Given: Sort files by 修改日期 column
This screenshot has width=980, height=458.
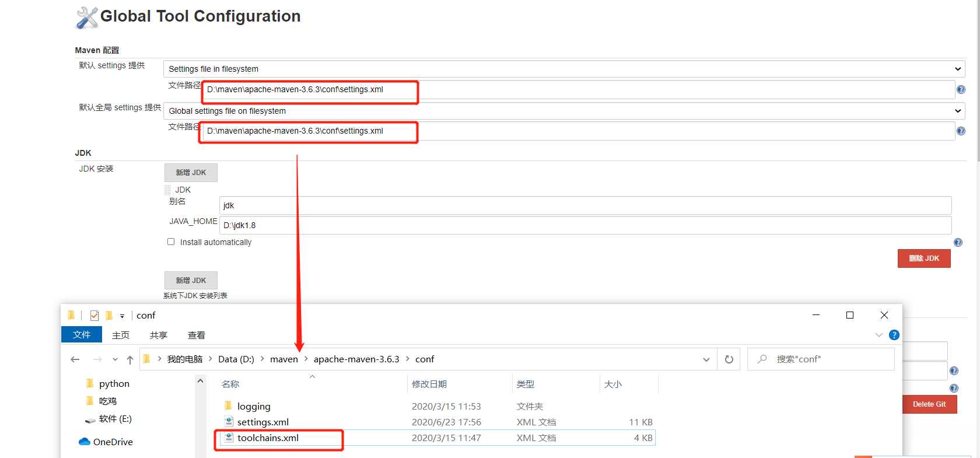Looking at the screenshot, I should coord(429,384).
